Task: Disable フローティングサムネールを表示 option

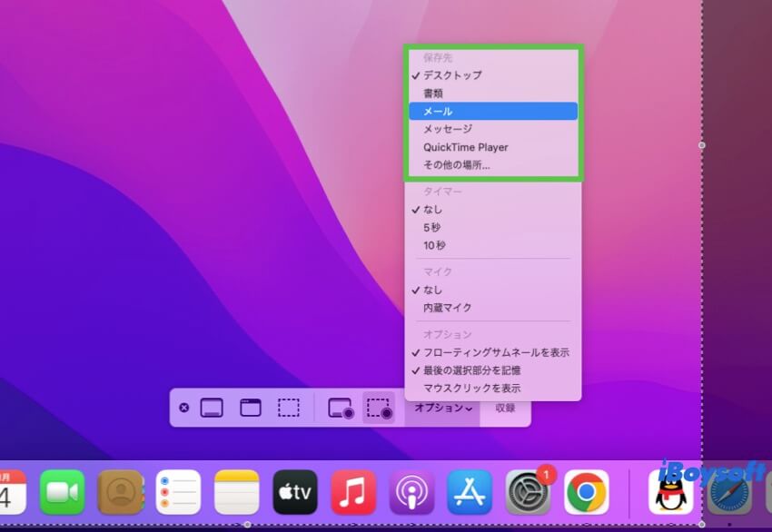Action: click(x=490, y=352)
